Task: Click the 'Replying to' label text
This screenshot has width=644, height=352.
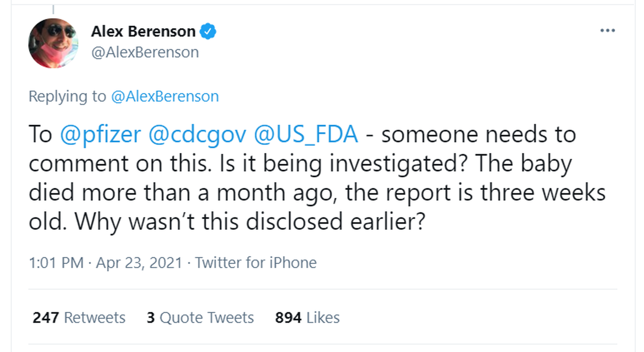Action: pyautogui.click(x=67, y=96)
